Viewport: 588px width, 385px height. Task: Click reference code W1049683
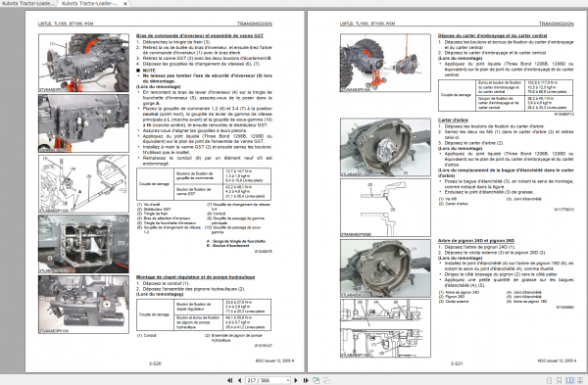click(564, 307)
